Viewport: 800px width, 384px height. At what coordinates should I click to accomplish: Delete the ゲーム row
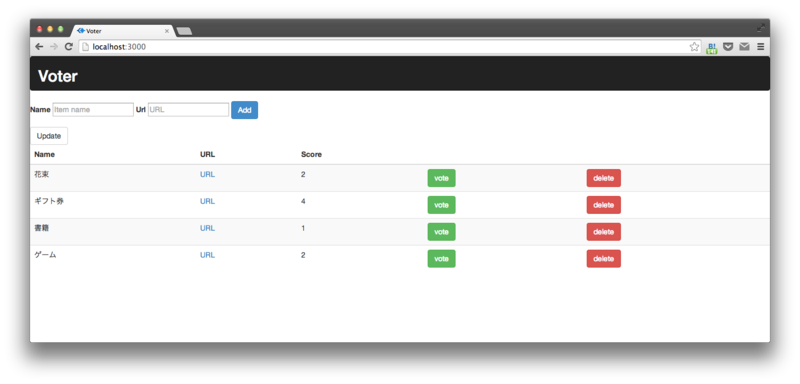(604, 259)
